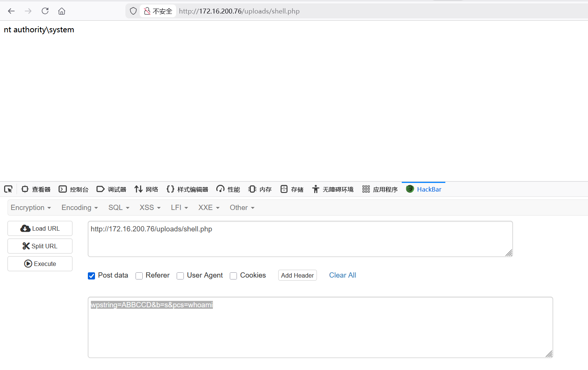Click the Load URL button
Screen dimensions: 588x370
pyautogui.click(x=40, y=228)
